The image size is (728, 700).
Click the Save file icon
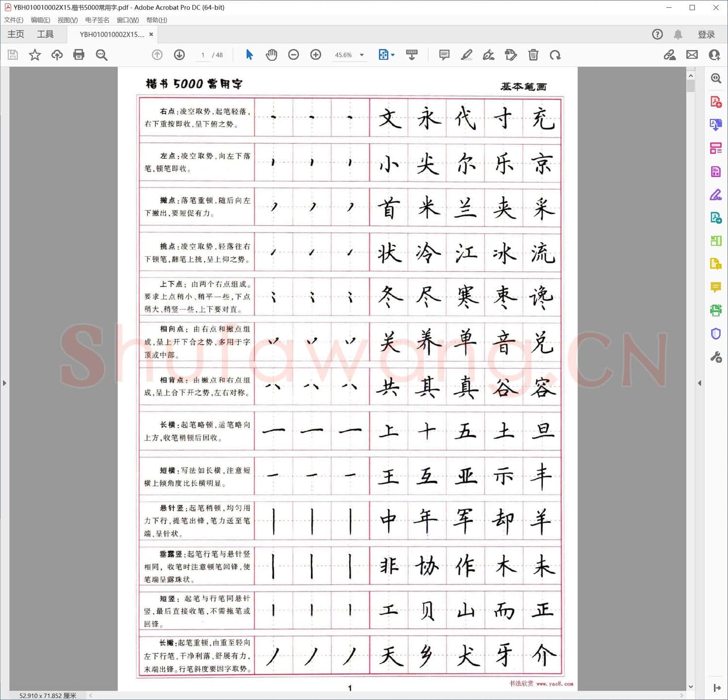(13, 55)
